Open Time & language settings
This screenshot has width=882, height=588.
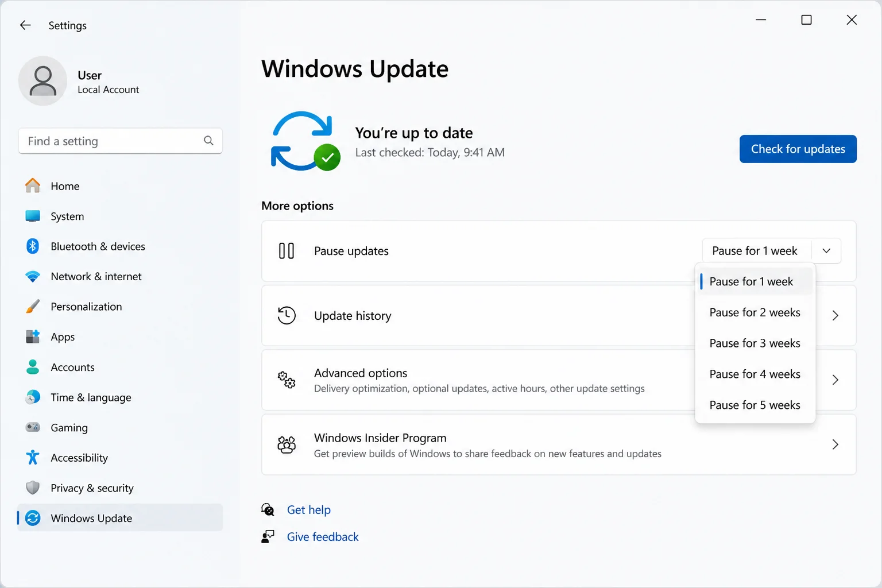tap(120, 397)
